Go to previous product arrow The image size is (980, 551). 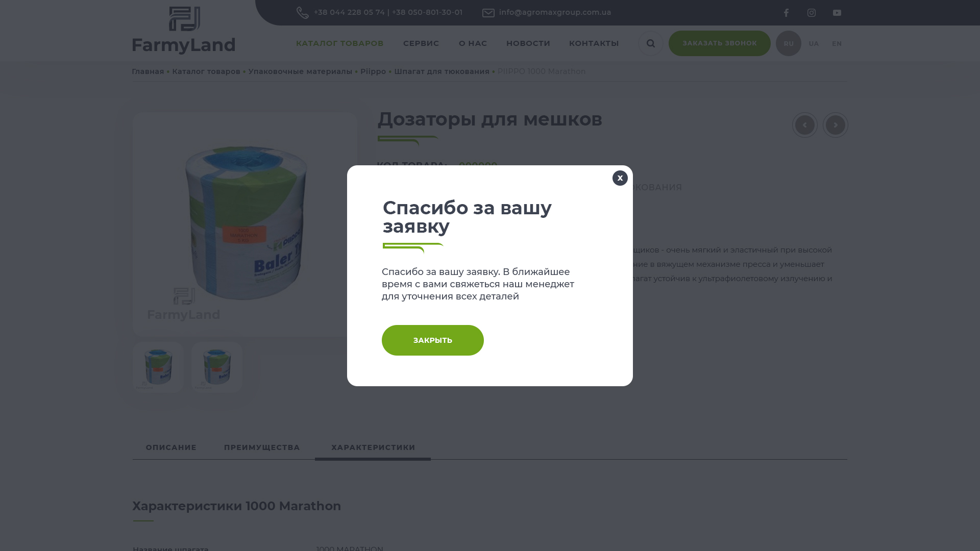coord(805,125)
